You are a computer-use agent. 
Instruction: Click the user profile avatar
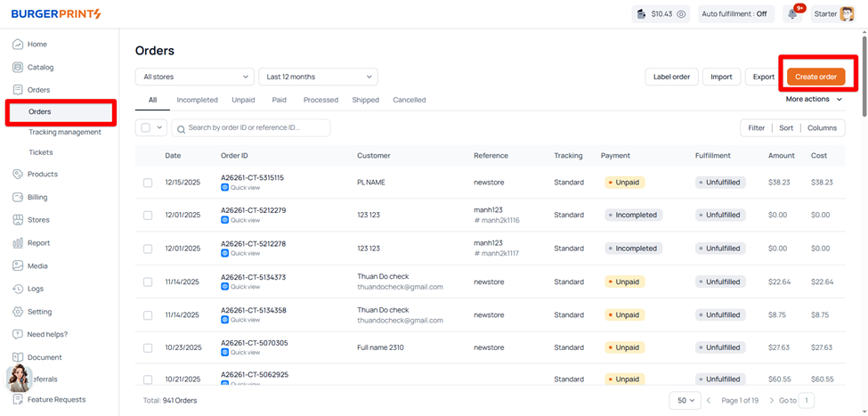coord(847,14)
